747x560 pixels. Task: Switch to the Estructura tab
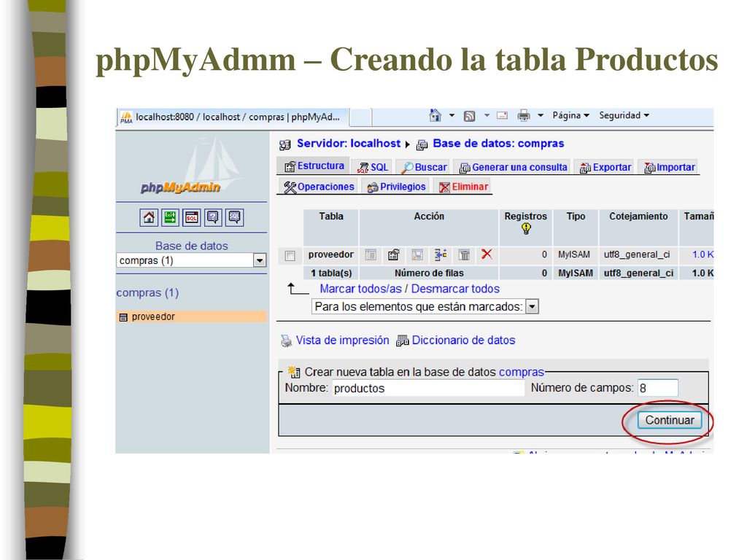pos(314,166)
